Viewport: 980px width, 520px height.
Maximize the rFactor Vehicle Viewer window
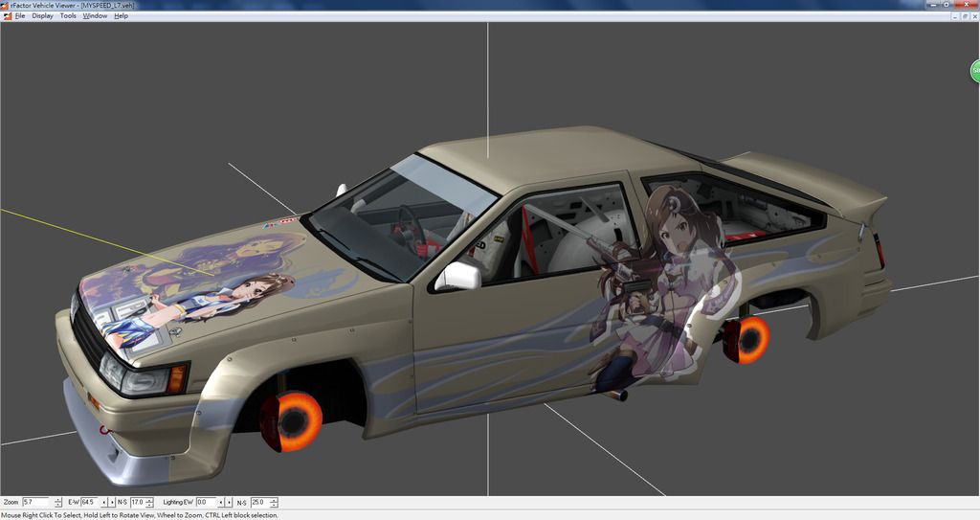(x=947, y=5)
